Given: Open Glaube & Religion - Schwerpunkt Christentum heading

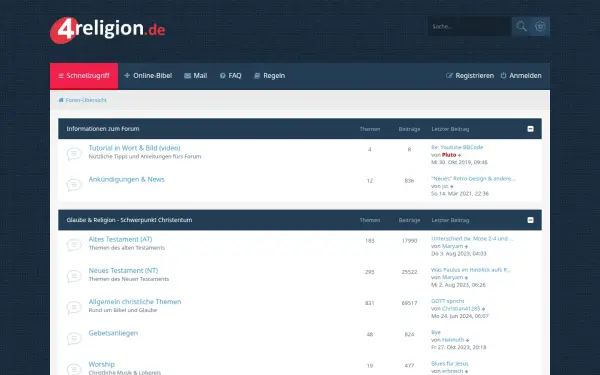Looking at the screenshot, I should [129, 220].
